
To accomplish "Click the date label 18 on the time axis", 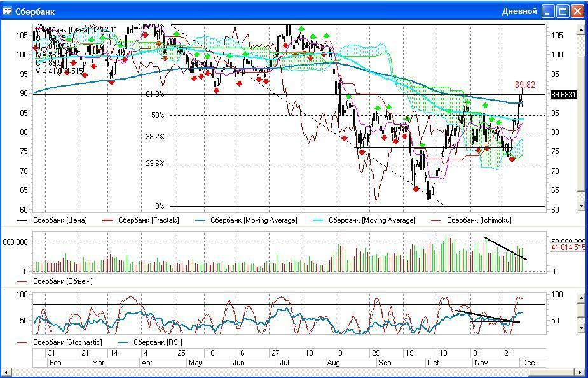I will 309,353.
